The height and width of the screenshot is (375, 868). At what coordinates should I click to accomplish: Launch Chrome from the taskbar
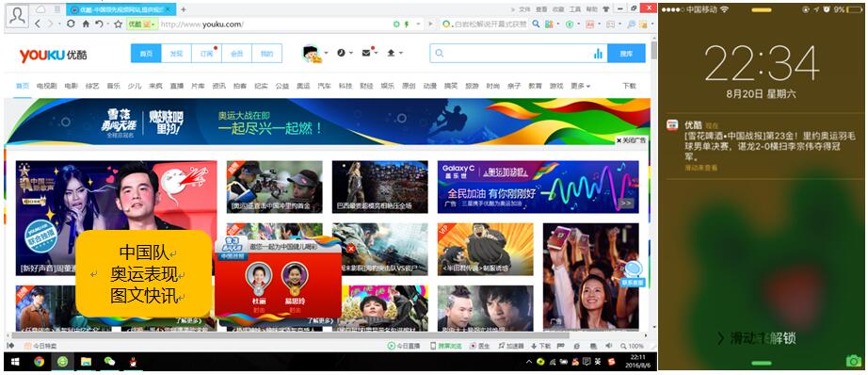[39, 362]
